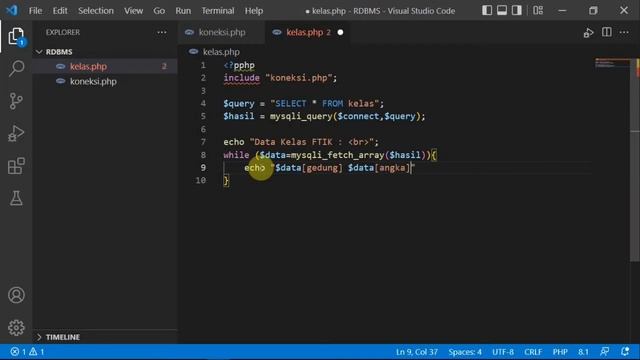Select the PHP language mode
The image size is (640, 360).
click(x=560, y=352)
